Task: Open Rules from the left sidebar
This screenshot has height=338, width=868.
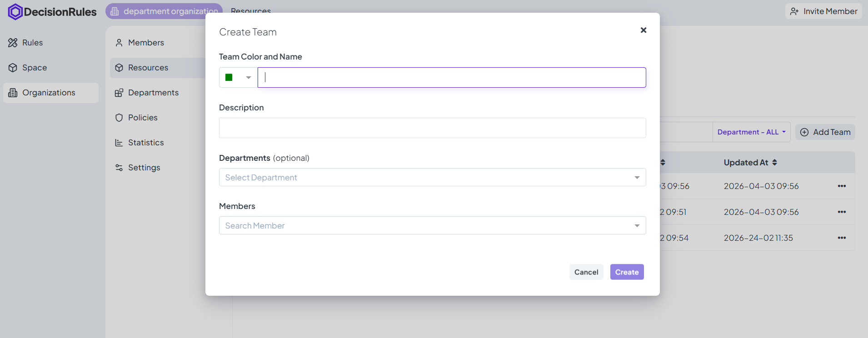Action: 32,43
